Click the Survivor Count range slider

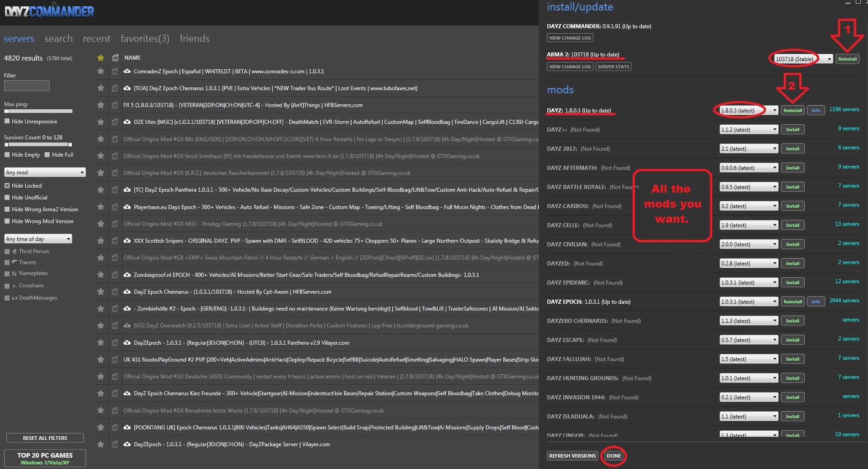pyautogui.click(x=38, y=144)
